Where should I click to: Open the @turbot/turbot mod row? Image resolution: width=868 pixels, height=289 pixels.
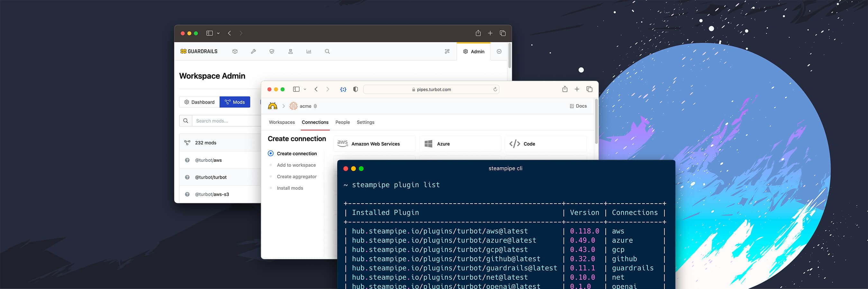pos(220,177)
